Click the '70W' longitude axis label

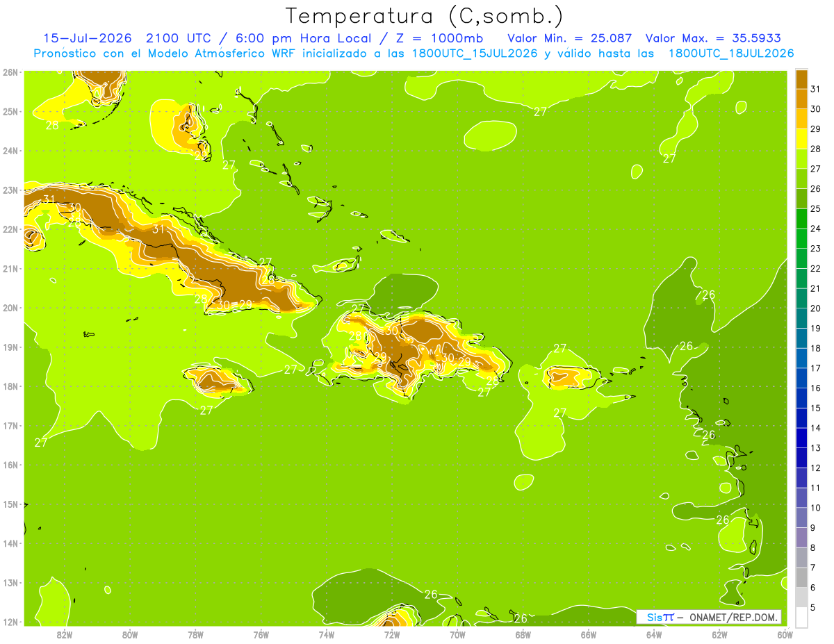[x=457, y=634]
